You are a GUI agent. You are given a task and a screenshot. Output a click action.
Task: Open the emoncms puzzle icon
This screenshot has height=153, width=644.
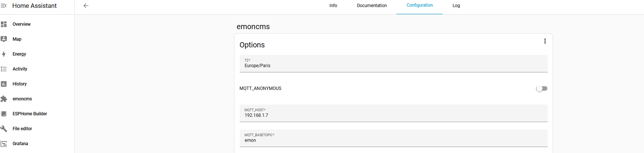[x=4, y=99]
